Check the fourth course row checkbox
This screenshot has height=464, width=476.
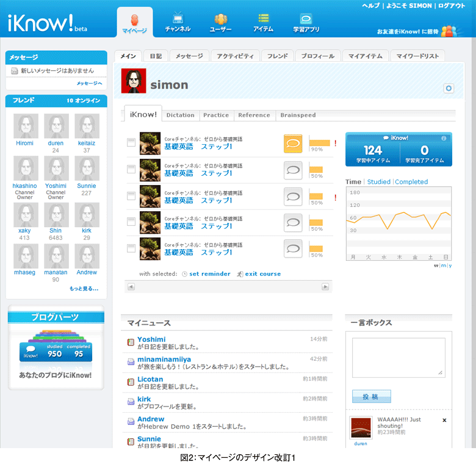[x=131, y=222]
